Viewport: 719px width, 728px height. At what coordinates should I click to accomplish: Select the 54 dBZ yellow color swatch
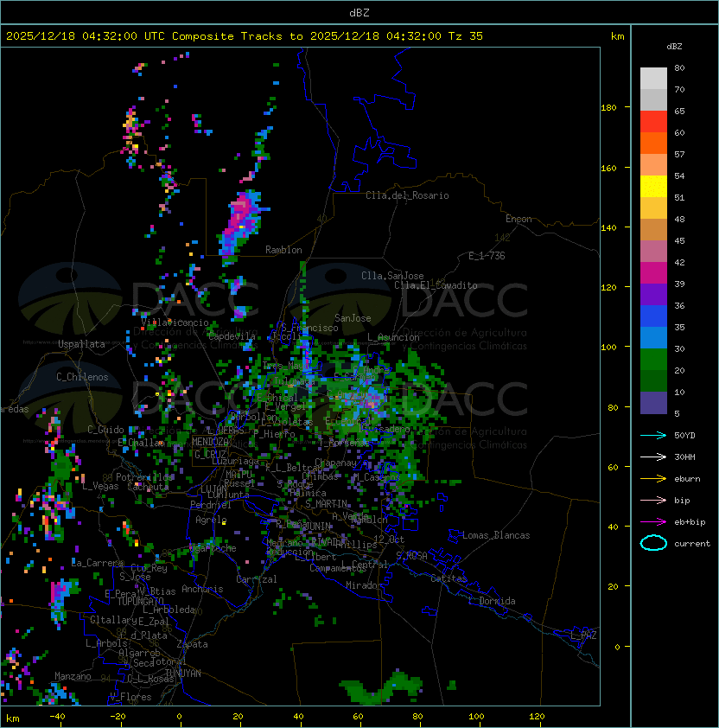pyautogui.click(x=653, y=186)
